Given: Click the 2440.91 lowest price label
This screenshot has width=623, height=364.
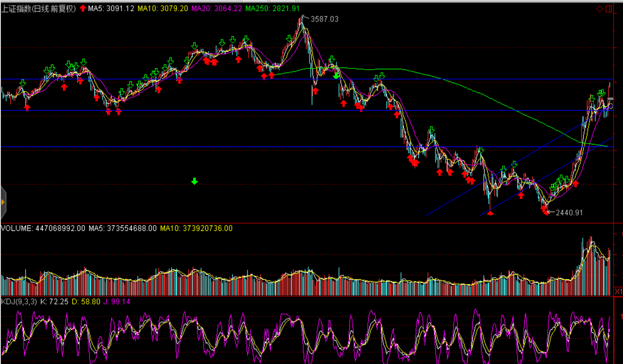Looking at the screenshot, I should (569, 212).
